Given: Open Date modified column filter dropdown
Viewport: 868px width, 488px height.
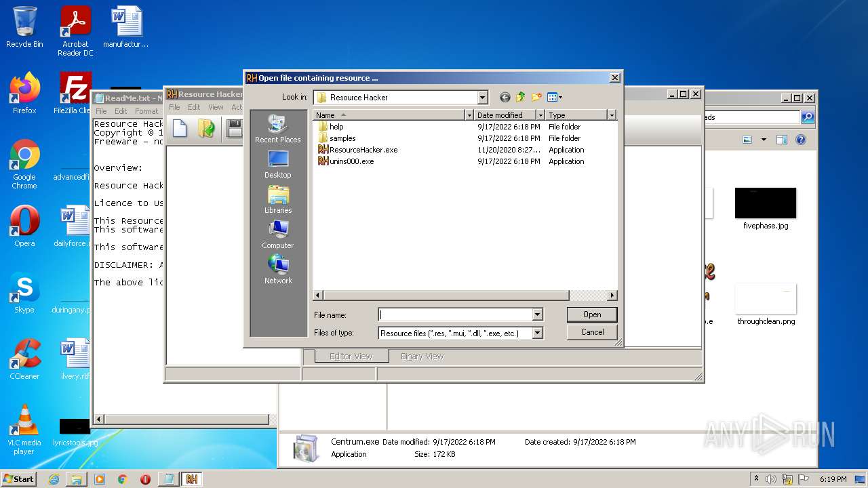Looking at the screenshot, I should tap(540, 115).
